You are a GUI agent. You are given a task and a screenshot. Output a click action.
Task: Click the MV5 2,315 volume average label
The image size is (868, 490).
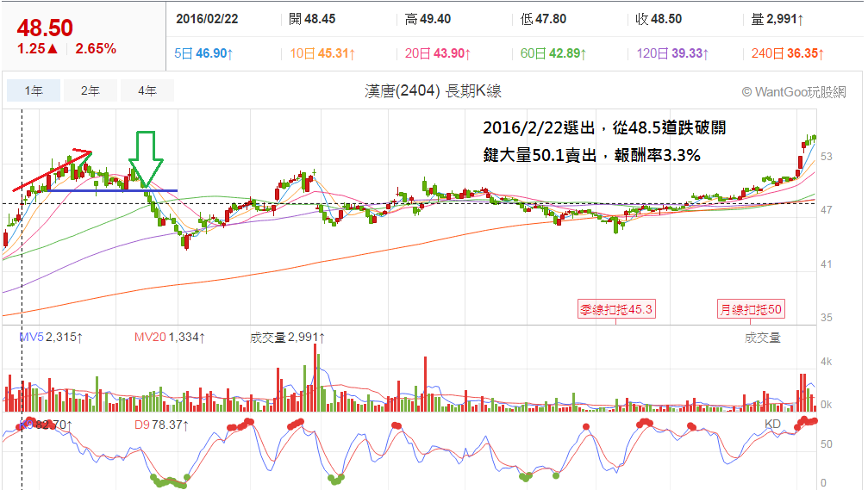pos(51,337)
